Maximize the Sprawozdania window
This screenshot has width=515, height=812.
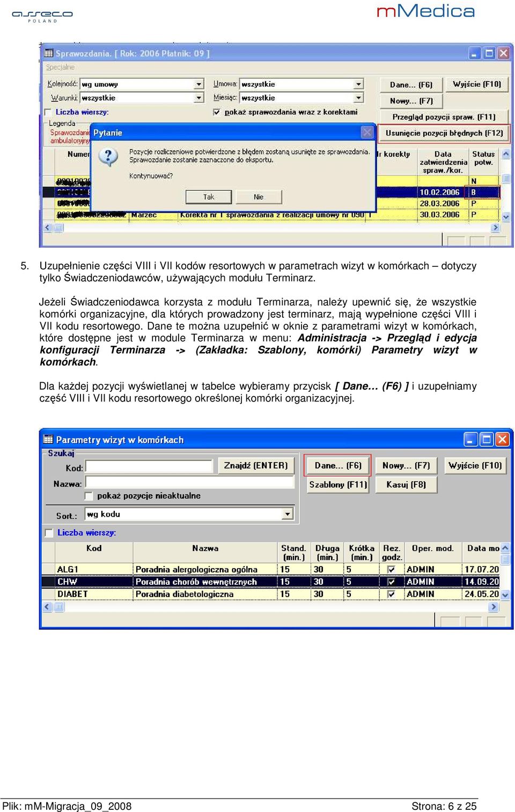[489, 53]
